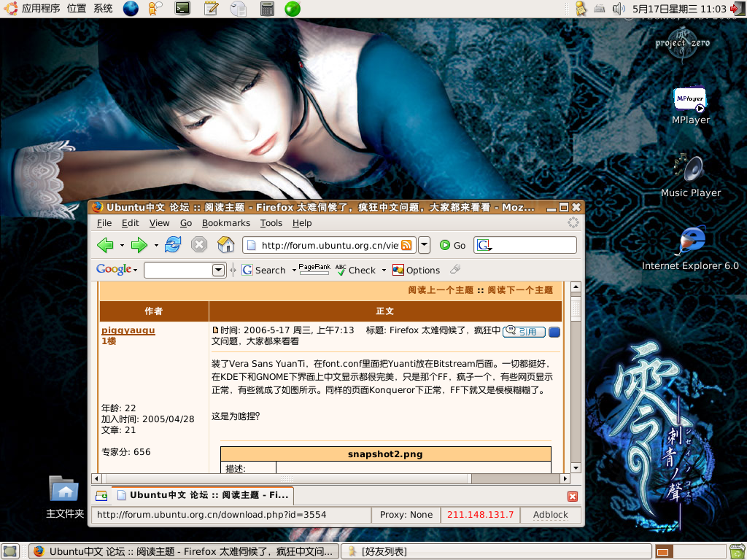Expand the Google toolbar search field dropdown
The width and height of the screenshot is (747, 560).
pos(218,270)
